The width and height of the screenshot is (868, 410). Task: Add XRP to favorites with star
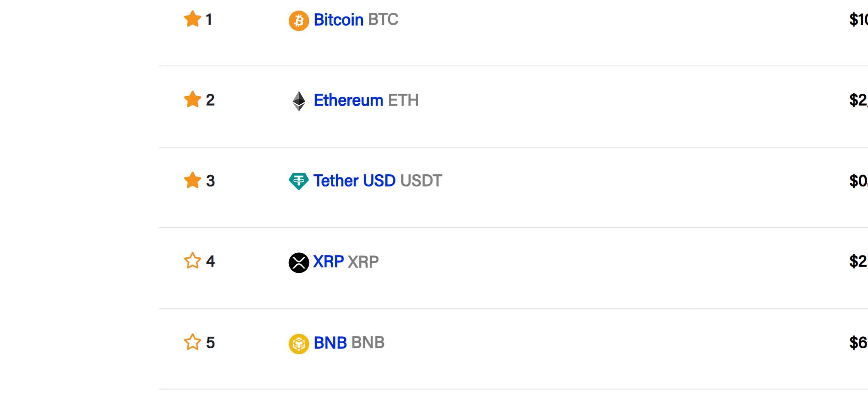click(x=192, y=261)
